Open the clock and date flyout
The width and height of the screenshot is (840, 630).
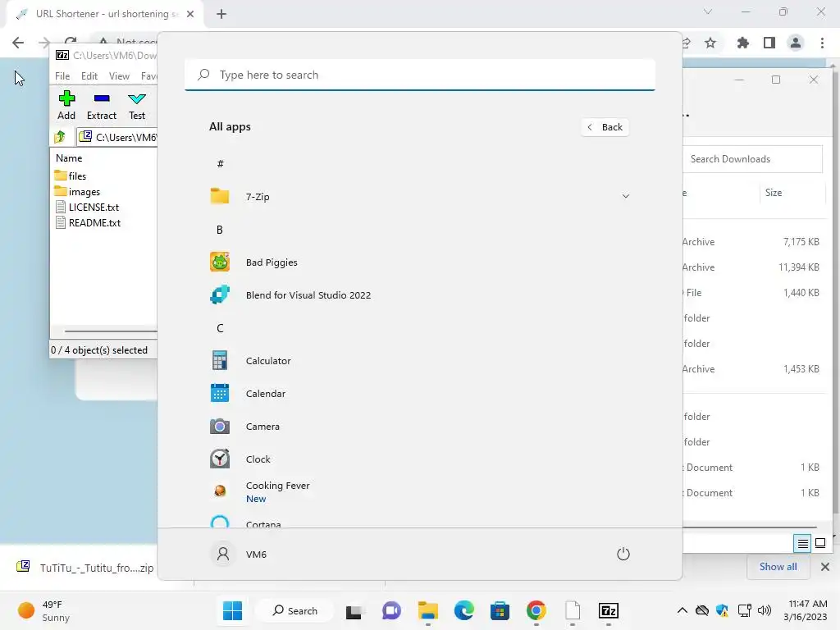[807, 610]
